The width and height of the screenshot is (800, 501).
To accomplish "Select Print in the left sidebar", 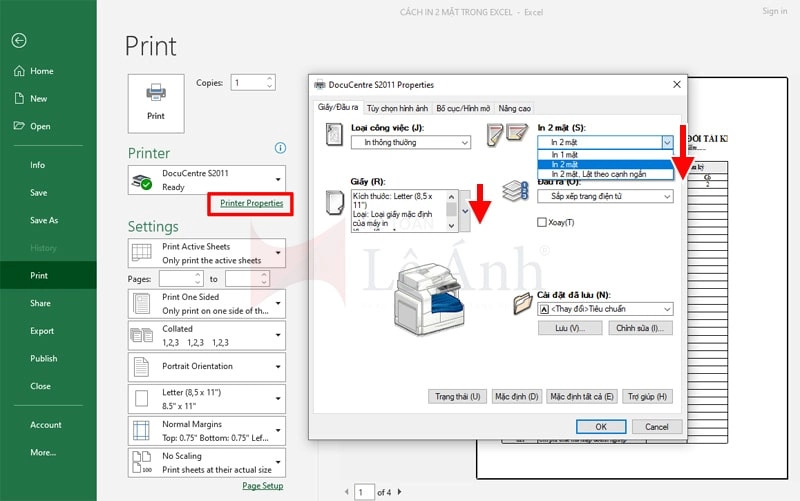I will (x=48, y=275).
